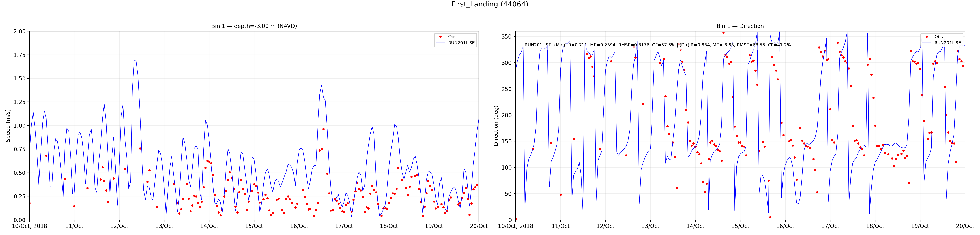Image resolution: width=980 pixels, height=235 pixels.
Task: Click "20/Oct" date tick under direction plot
Action: [965, 226]
